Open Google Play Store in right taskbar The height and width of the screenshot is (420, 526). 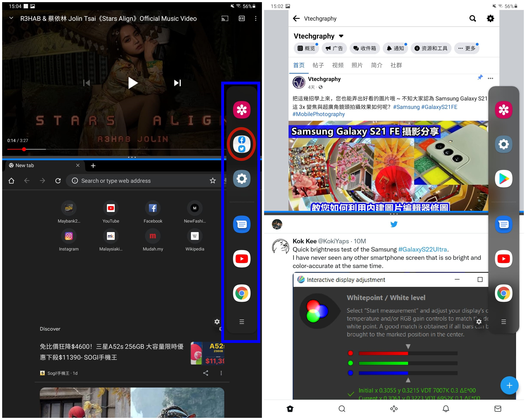coord(503,179)
